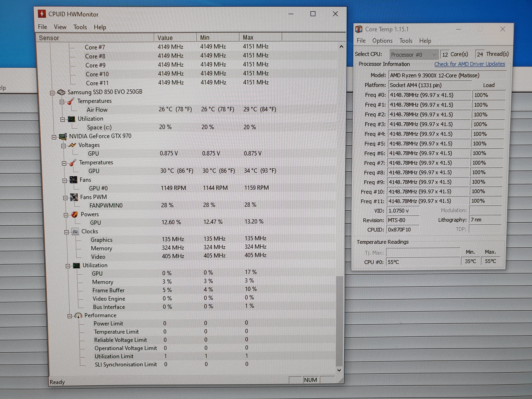Screen dimensions: 532x399
Task: Collapse the Samsung SSD 850 EVO node
Action: (x=52, y=93)
